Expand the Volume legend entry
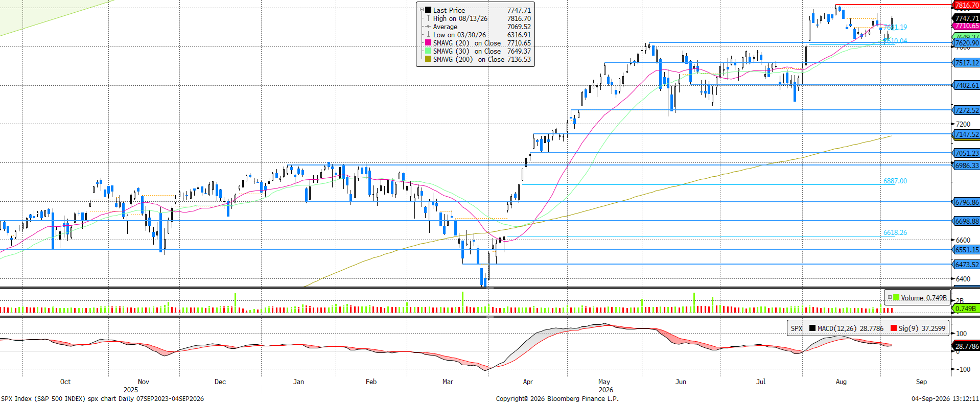Screen dimensions: 980x403 pos(890,297)
